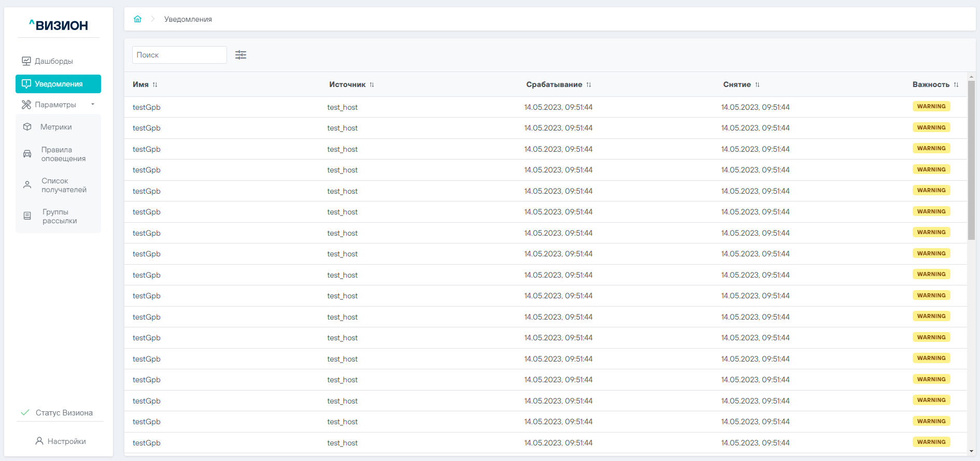Click the Статус Визиона checkmark icon
Screen dimensions: 980x461
25,413
